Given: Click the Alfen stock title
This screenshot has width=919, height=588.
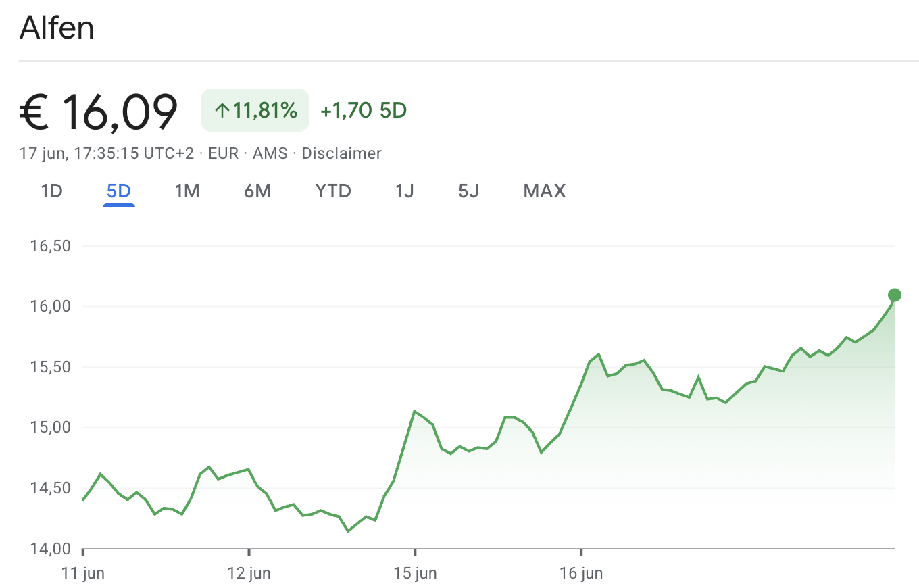Looking at the screenshot, I should point(57,28).
